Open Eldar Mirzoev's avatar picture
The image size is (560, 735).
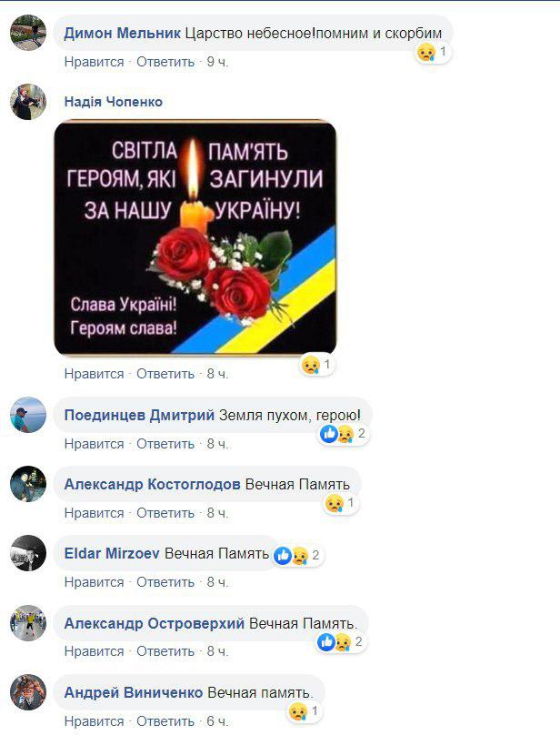pos(28,553)
